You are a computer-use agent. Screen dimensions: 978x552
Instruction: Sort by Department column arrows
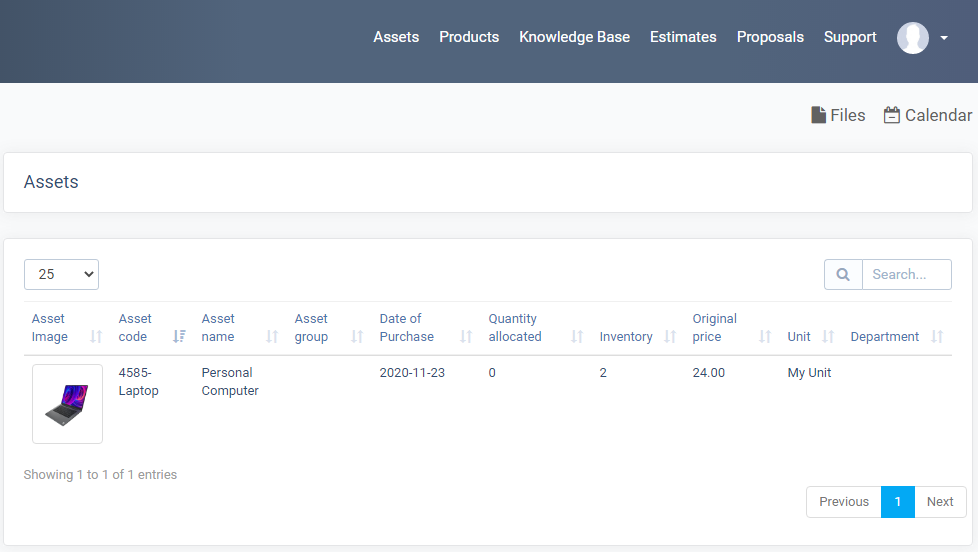[937, 337]
